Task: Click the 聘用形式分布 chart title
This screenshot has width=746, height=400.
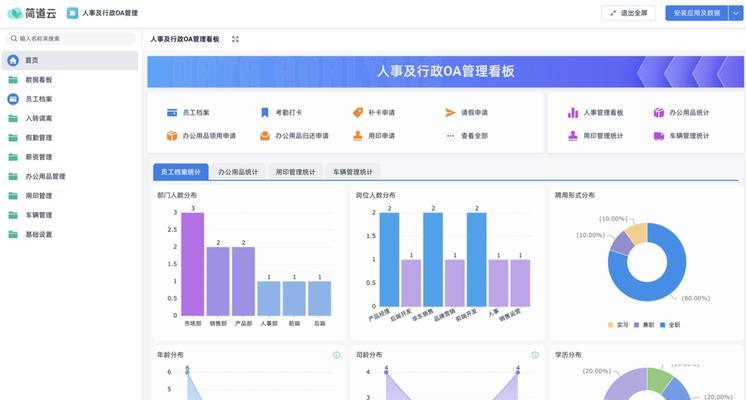Action: pyautogui.click(x=575, y=195)
